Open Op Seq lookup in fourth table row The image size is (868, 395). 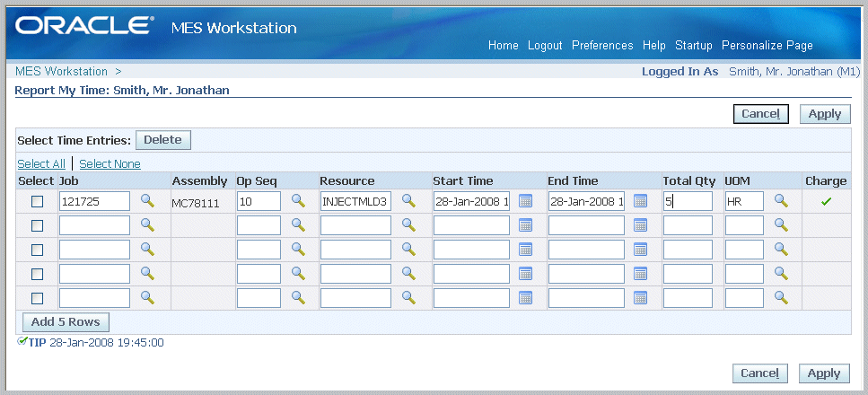point(298,273)
